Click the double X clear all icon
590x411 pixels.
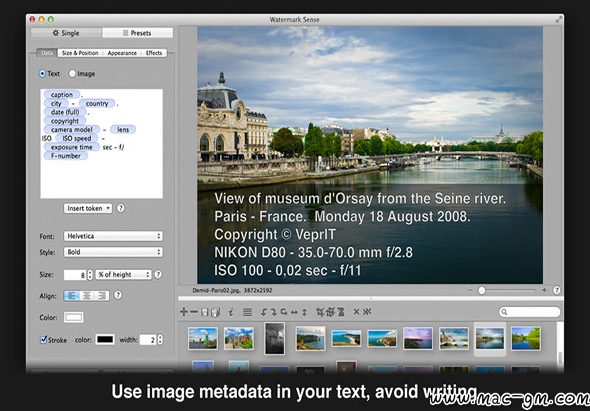click(367, 312)
